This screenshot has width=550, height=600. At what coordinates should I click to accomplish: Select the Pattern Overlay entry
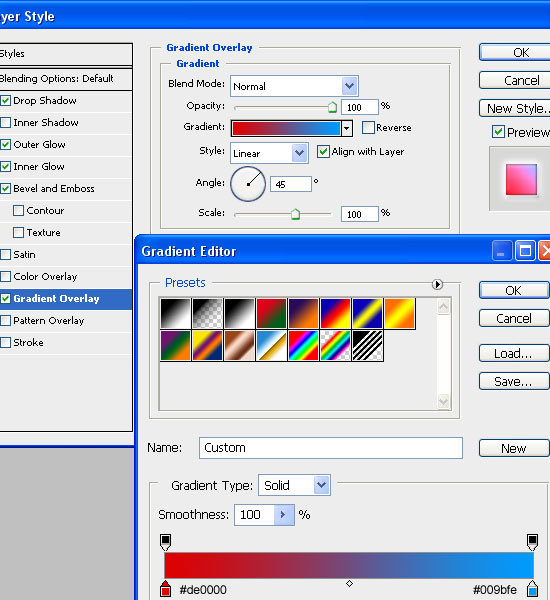66,321
